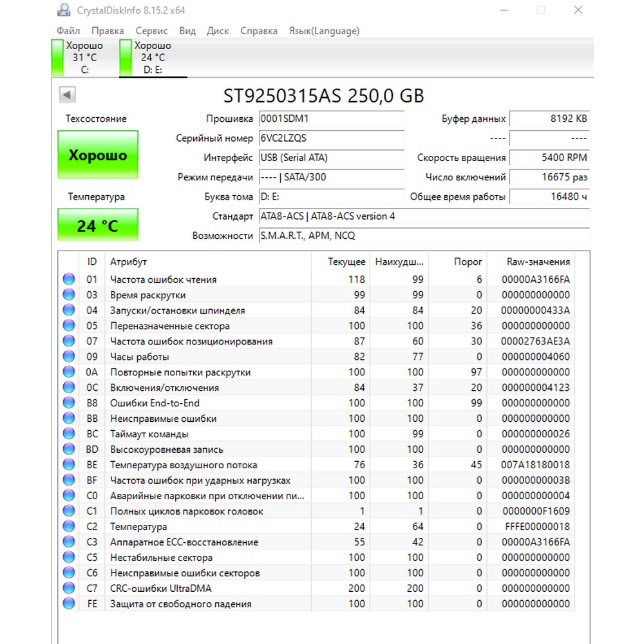Viewport: 644px width, 644px height.
Task: Select the Аварийные парковки при отключении row
Action: (316, 496)
